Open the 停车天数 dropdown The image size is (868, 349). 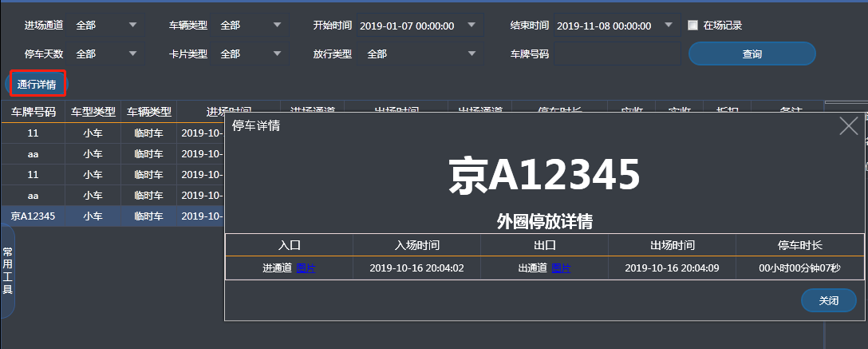pos(105,54)
